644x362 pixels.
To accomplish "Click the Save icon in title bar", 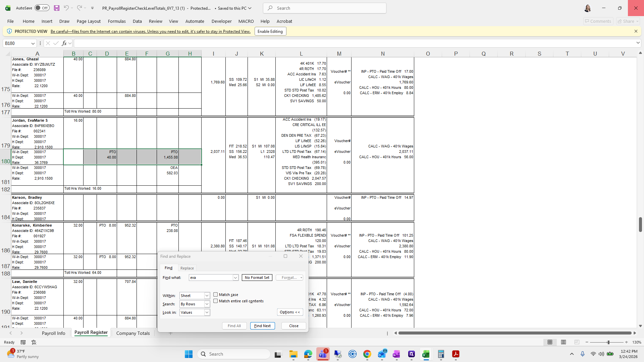I will pos(57,8).
